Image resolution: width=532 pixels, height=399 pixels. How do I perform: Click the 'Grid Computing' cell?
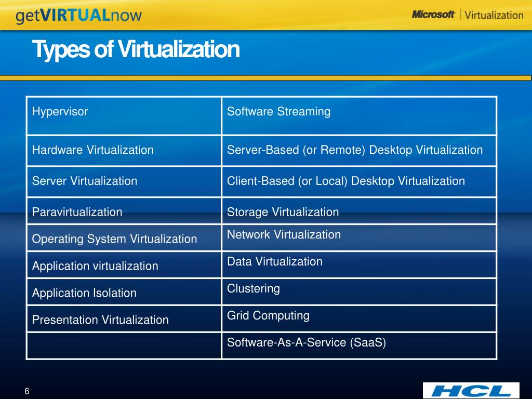[x=359, y=318]
